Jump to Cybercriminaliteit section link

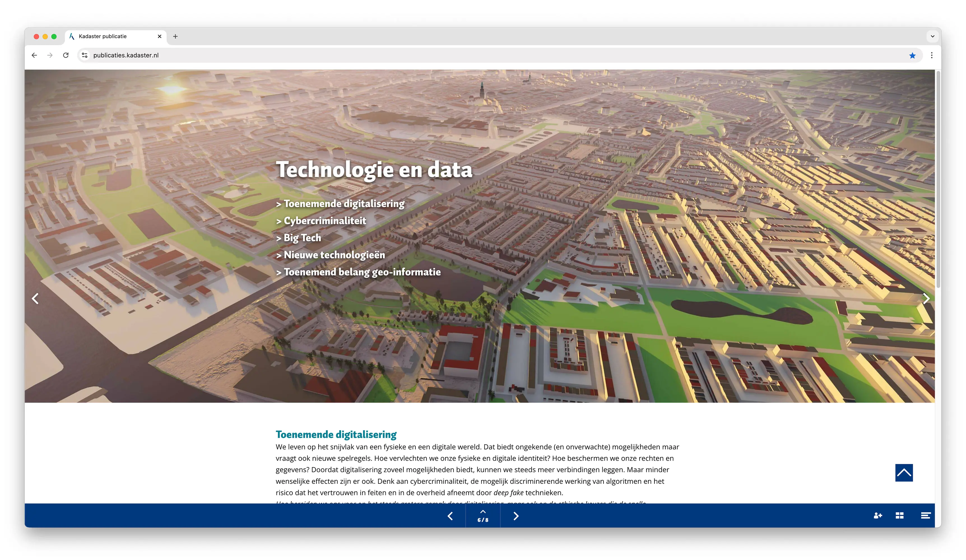(x=321, y=221)
